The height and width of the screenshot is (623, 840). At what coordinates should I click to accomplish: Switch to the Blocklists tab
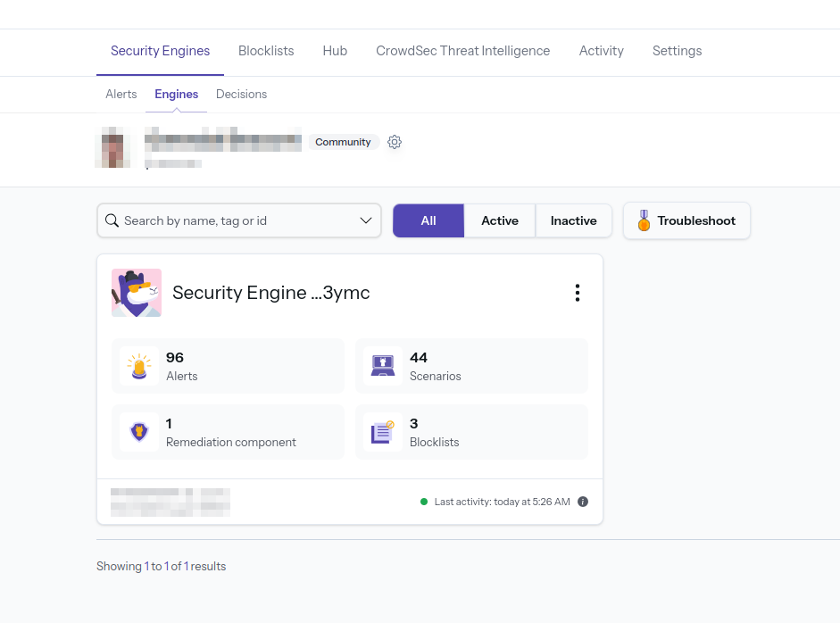tap(266, 51)
